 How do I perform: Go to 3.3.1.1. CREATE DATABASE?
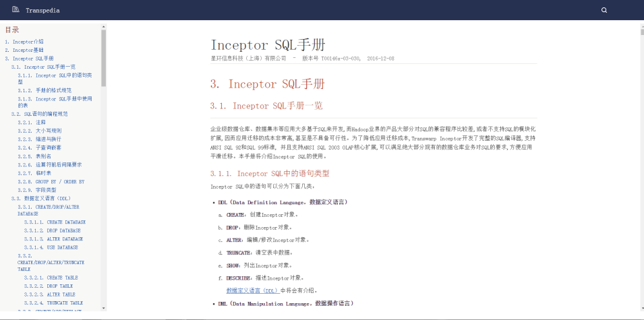tap(55, 222)
